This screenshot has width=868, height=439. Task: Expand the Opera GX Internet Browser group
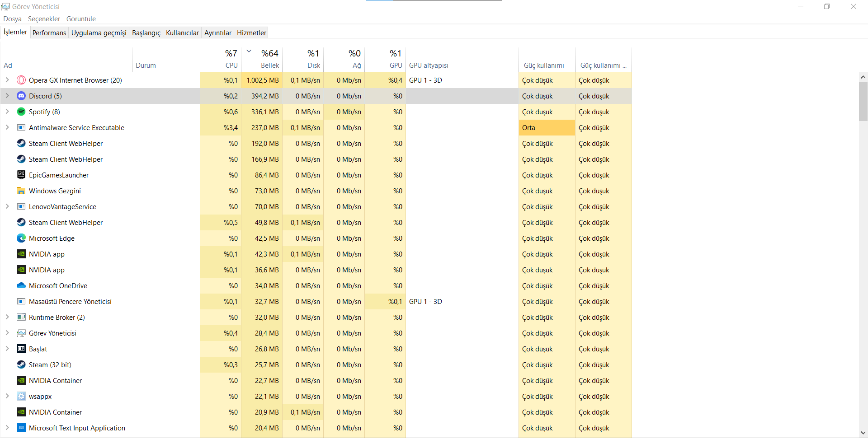pos(7,80)
